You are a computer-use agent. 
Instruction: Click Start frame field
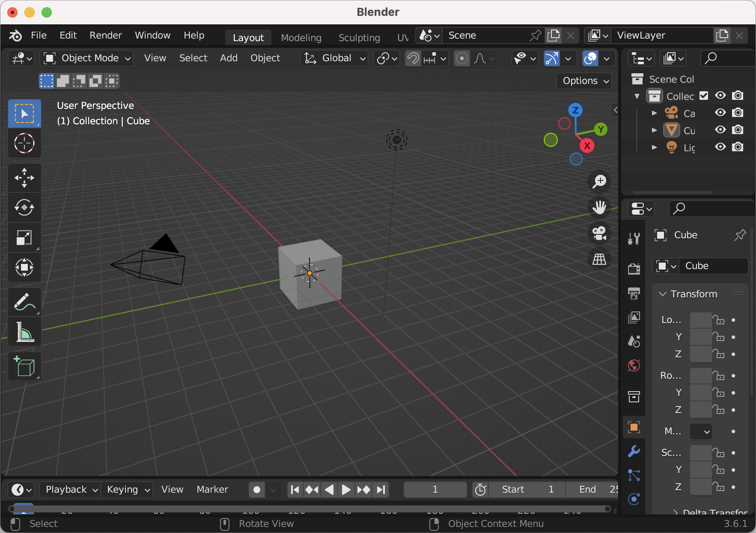527,490
